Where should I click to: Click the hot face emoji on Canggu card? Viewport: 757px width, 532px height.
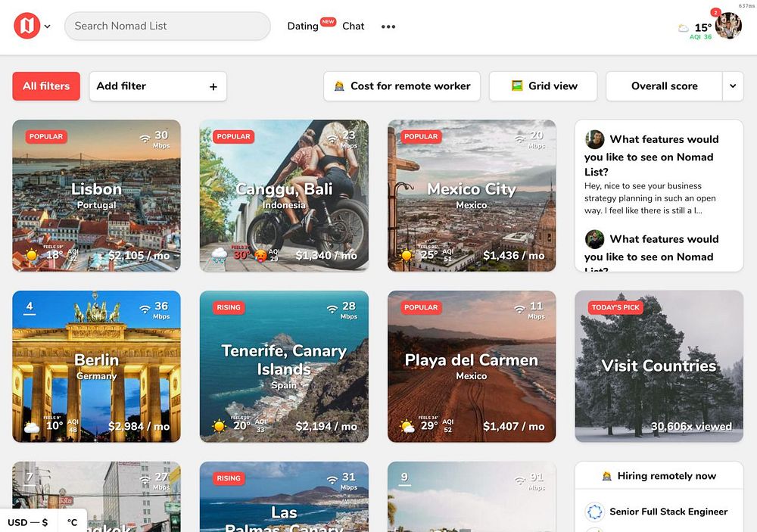pos(260,256)
